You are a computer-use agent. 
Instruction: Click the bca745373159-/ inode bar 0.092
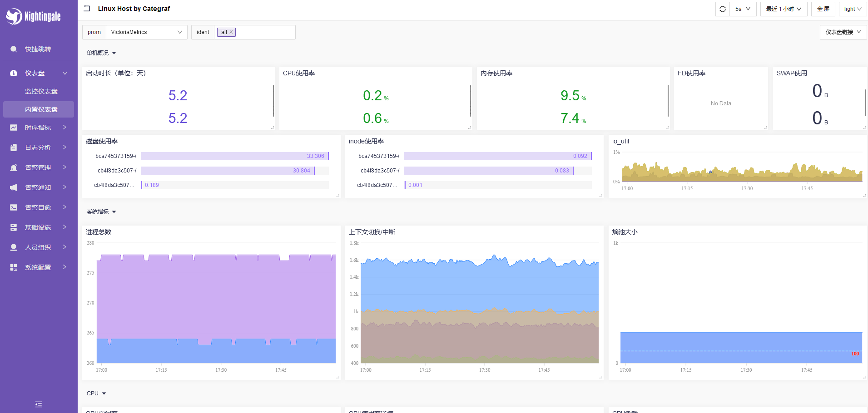point(497,156)
